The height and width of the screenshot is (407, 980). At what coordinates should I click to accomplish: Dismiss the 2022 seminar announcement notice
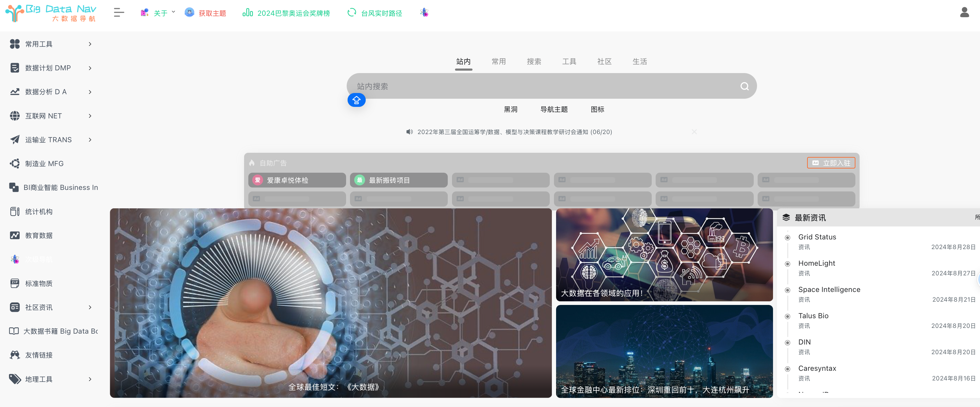[694, 132]
